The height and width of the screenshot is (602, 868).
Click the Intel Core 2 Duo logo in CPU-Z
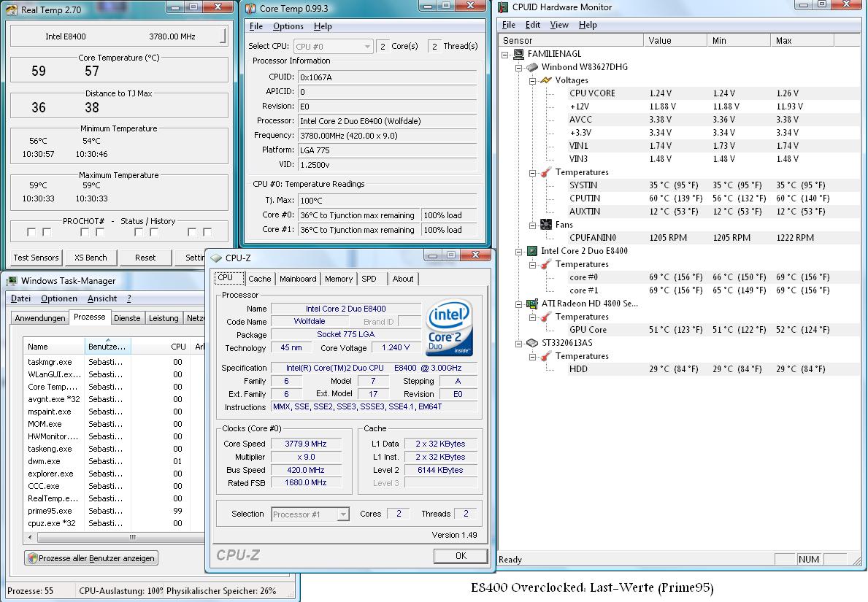[450, 327]
